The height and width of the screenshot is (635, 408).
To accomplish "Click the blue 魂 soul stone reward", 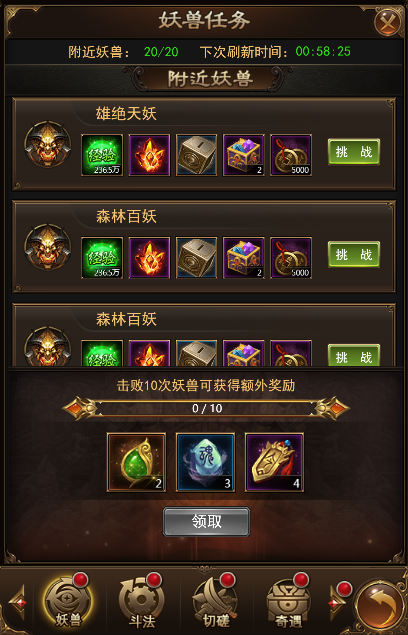I will click(206, 462).
